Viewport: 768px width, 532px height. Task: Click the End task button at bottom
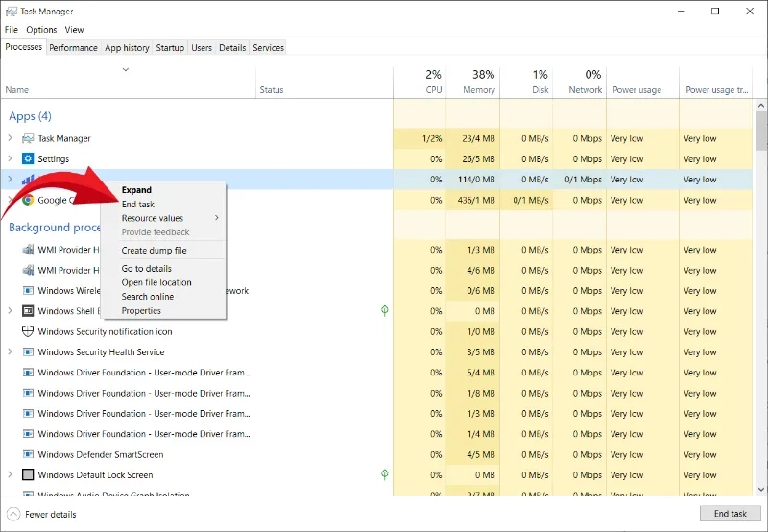731,514
